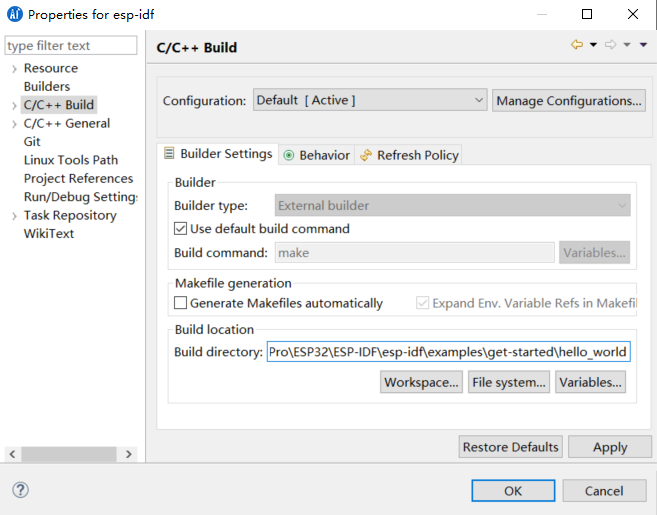Click the help question mark icon
Screen dimensions: 657x515
[20, 490]
